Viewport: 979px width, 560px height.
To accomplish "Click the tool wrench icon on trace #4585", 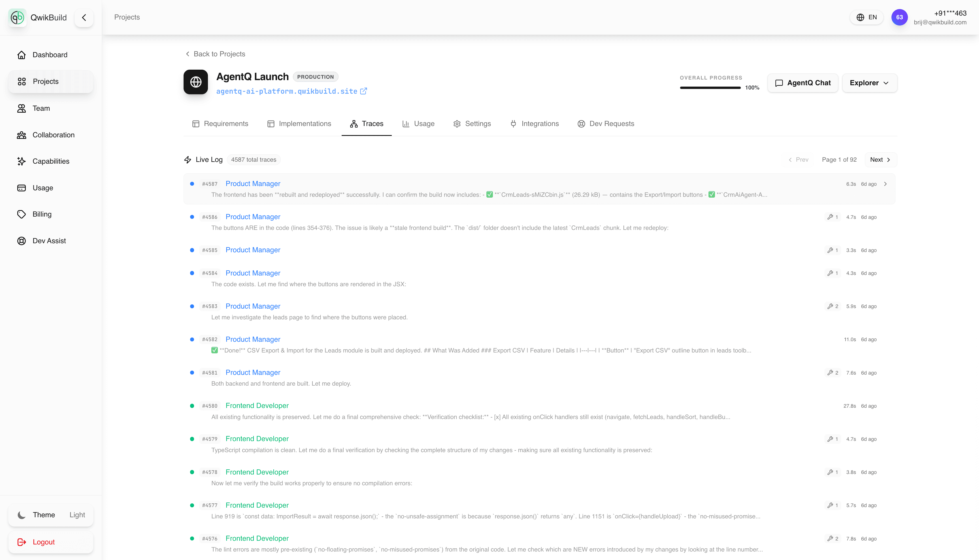I will (x=831, y=250).
